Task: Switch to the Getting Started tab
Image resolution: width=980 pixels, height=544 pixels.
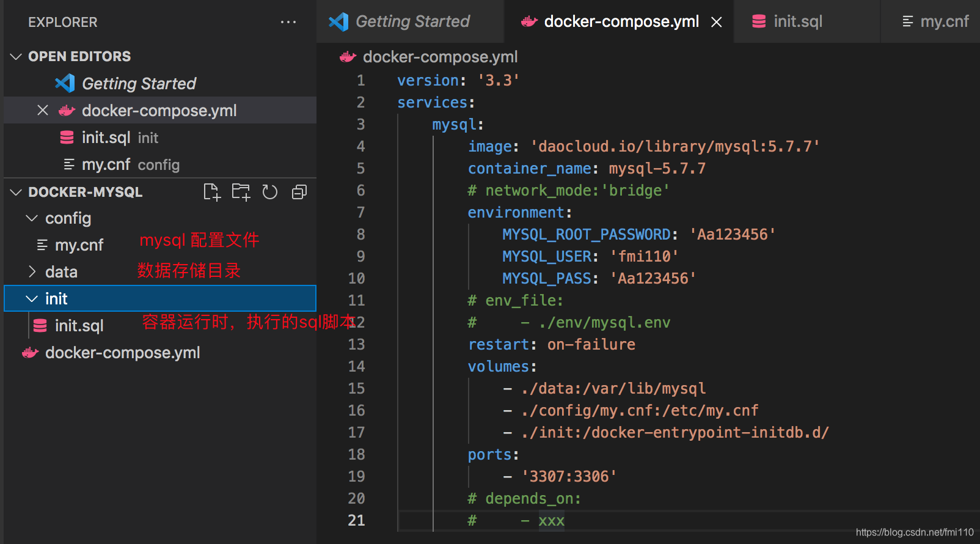Action: point(410,21)
